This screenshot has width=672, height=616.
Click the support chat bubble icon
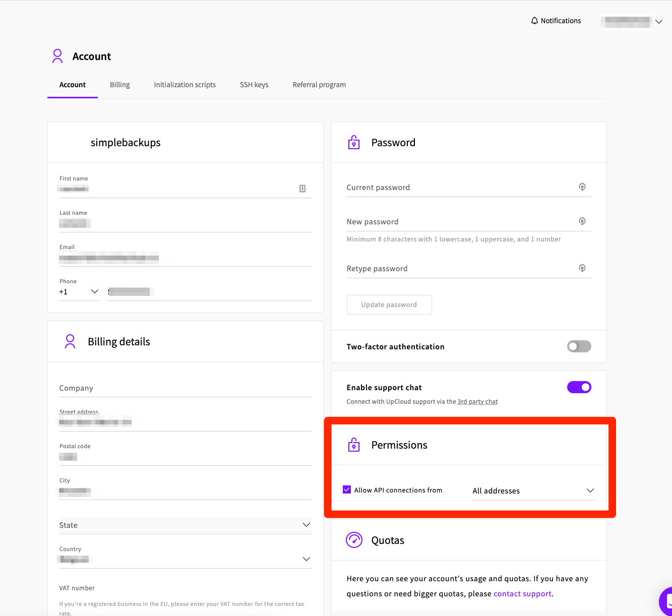click(667, 601)
